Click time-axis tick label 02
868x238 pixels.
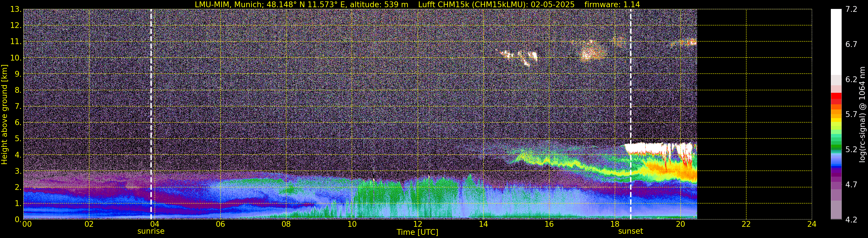(89, 224)
